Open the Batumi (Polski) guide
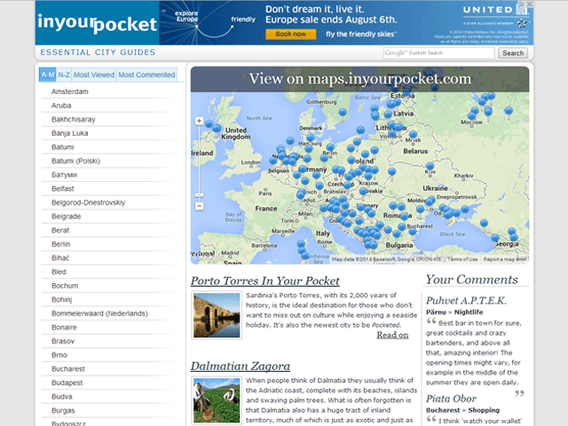This screenshot has width=568, height=426. click(76, 161)
